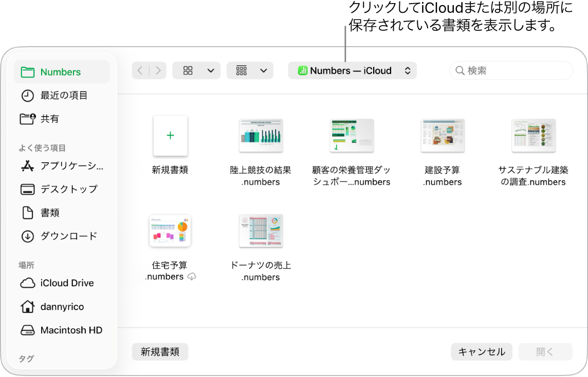The height and width of the screenshot is (377, 588).
Task: Select the 住宅予算.numbers file
Action: pos(170,231)
